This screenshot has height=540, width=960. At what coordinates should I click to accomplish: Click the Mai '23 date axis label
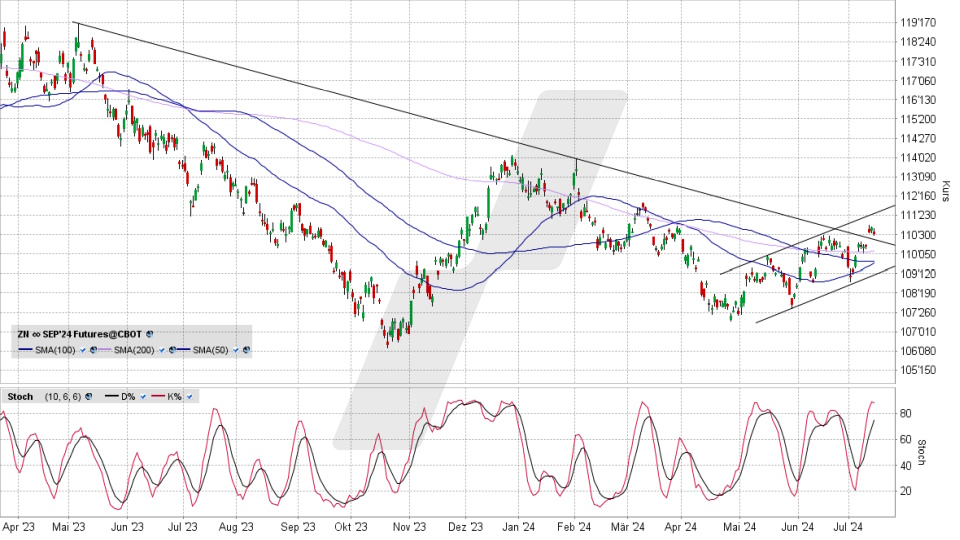[x=69, y=527]
